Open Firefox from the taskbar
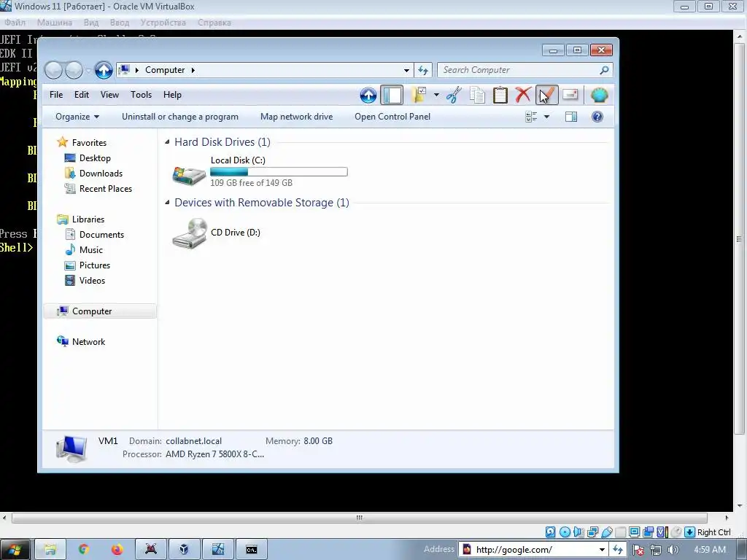 117,550
